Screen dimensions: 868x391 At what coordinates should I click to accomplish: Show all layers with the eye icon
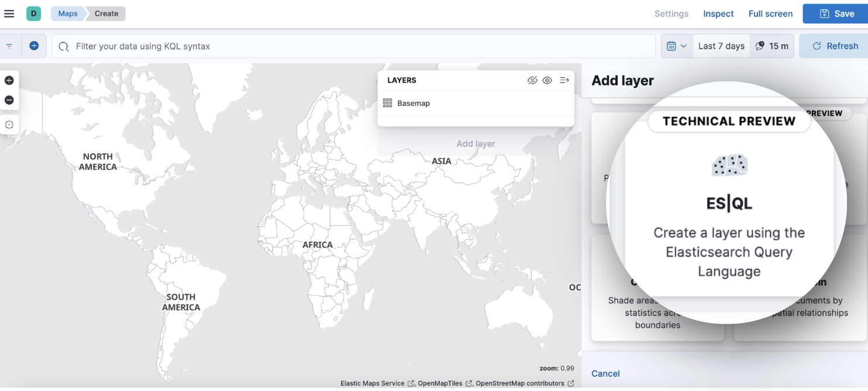click(x=547, y=80)
